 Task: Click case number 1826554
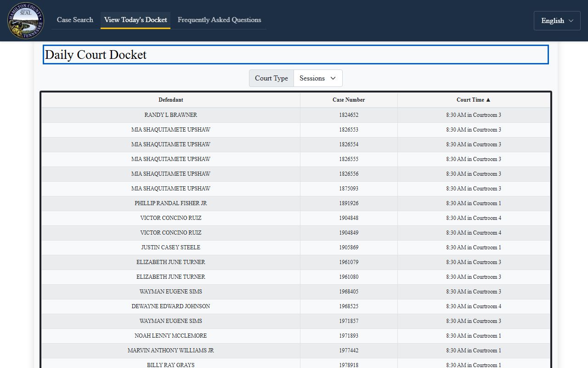pyautogui.click(x=349, y=144)
